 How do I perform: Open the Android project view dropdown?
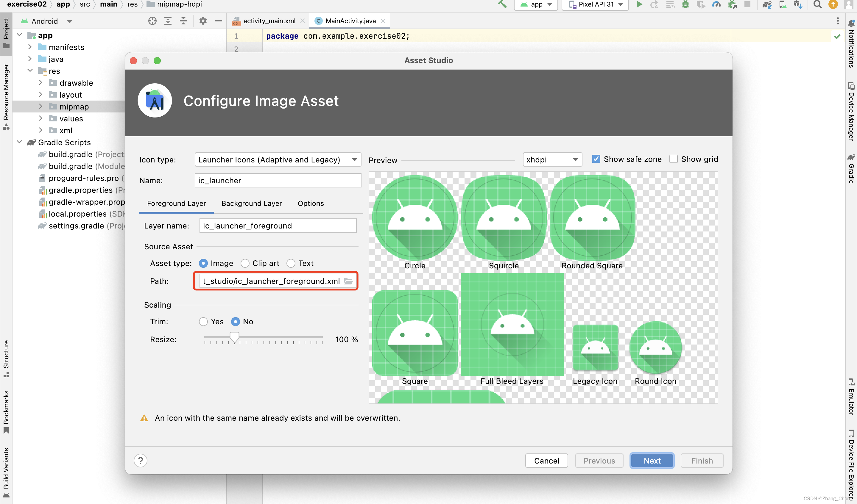click(46, 21)
